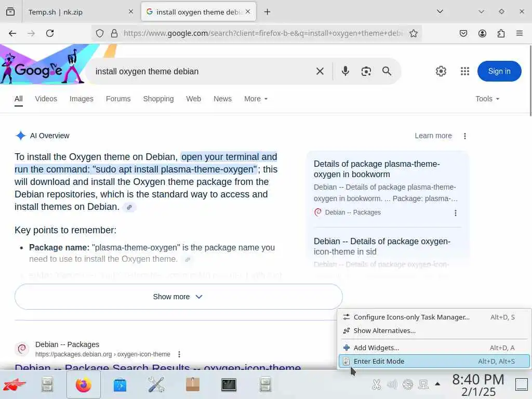Open the volume tray icon

(392, 384)
